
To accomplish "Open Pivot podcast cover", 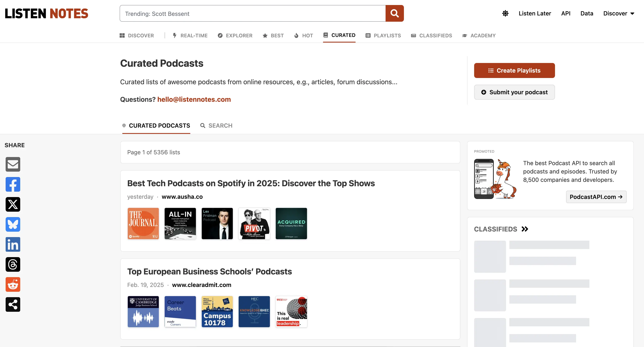I will 254,223.
